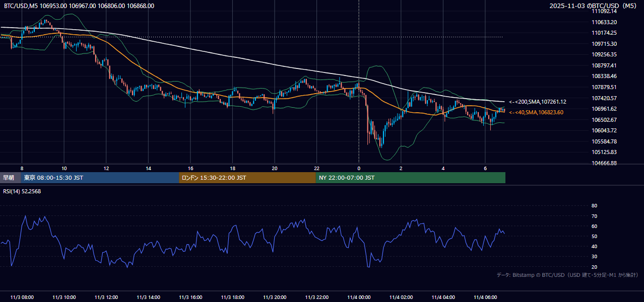Click price axis value 105584.78

[x=604, y=141]
